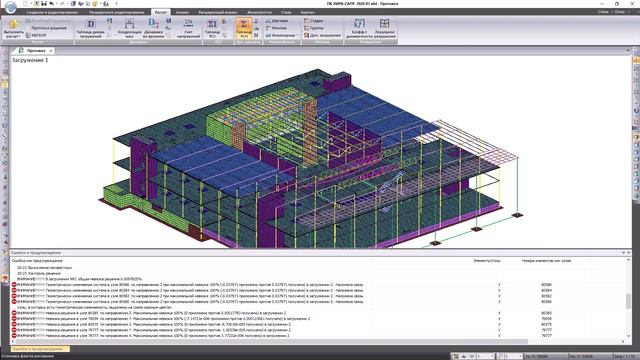Viewport: 640px width, 360px height.
Task: Click the messages panel vertical scrollbar
Action: (628, 301)
